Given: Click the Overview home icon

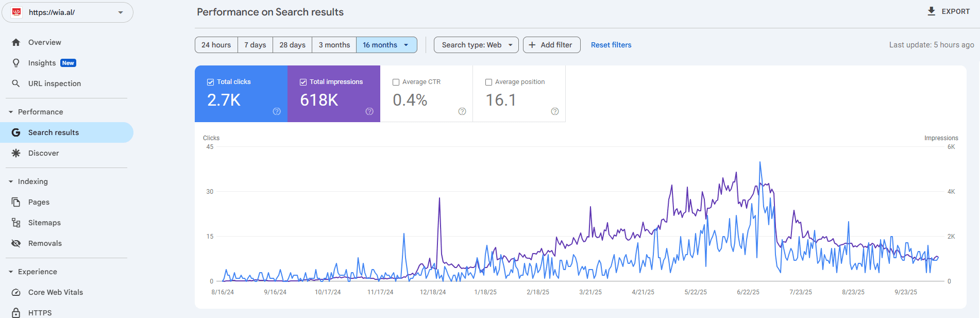Looking at the screenshot, I should pyautogui.click(x=16, y=42).
